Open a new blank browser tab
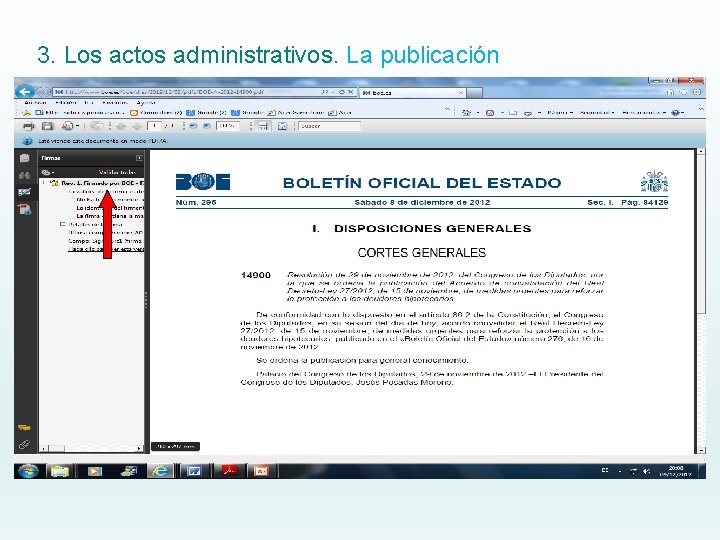The width and height of the screenshot is (720, 540). (x=475, y=93)
